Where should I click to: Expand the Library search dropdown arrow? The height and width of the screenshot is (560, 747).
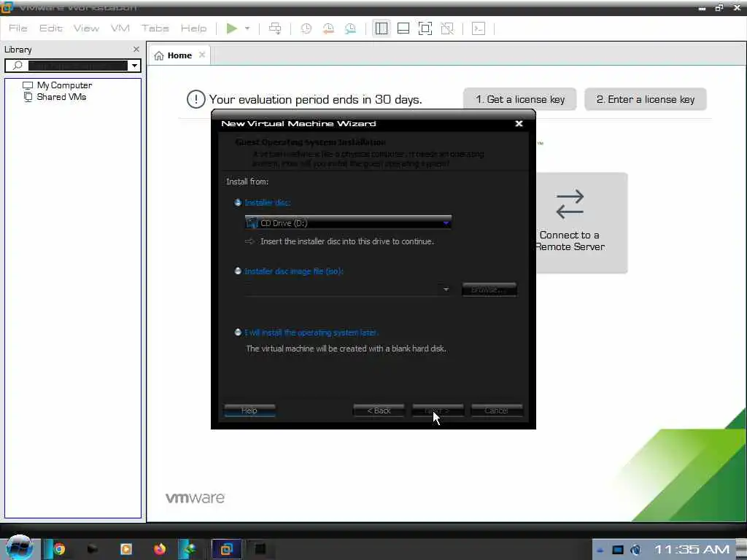[134, 65]
